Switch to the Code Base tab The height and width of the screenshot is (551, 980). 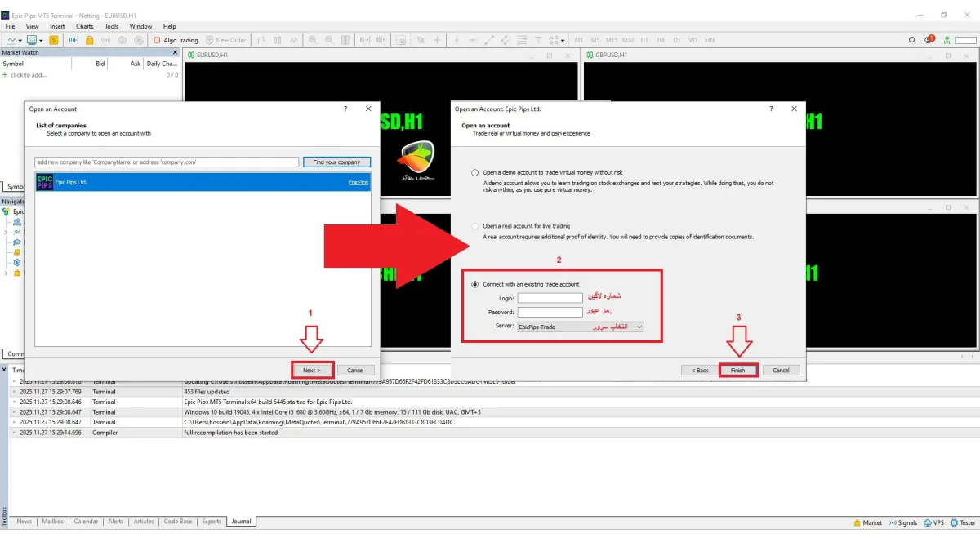pos(178,522)
